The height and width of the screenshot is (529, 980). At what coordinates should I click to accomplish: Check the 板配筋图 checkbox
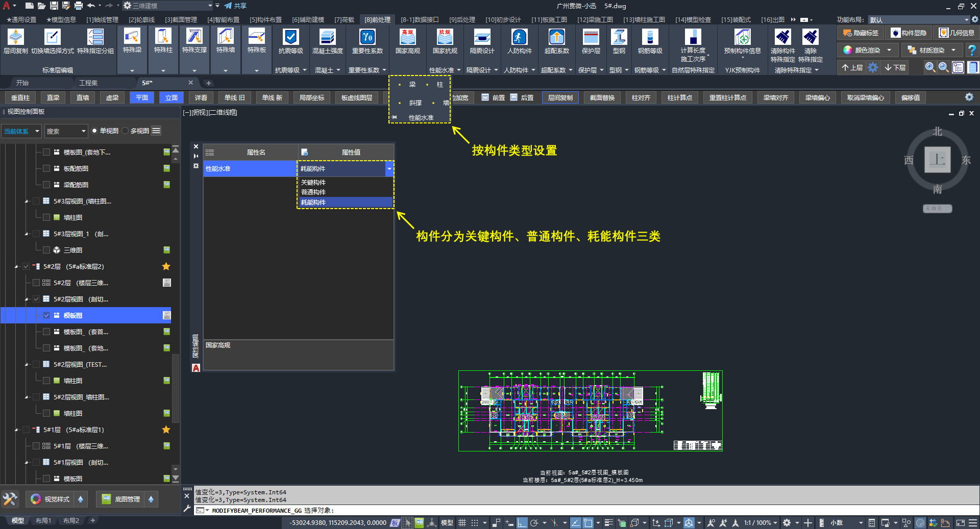(x=46, y=168)
